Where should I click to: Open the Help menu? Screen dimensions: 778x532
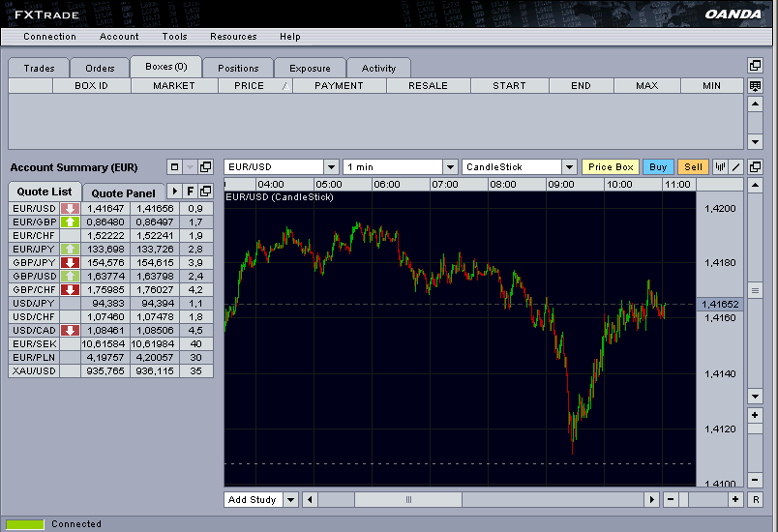[289, 37]
